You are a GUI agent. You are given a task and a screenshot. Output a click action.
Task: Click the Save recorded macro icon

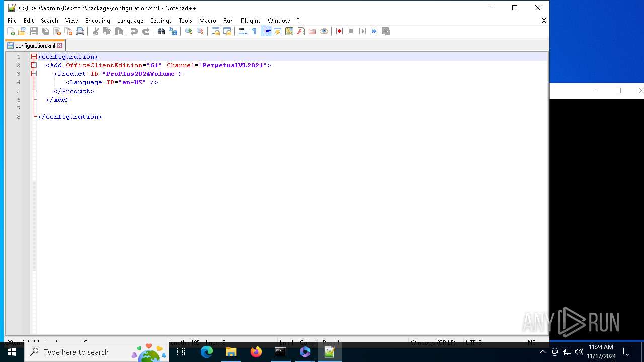pos(386,31)
